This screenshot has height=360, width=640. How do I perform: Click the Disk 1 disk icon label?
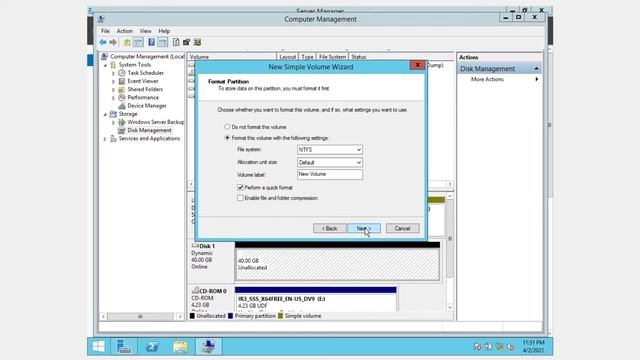pos(203,246)
